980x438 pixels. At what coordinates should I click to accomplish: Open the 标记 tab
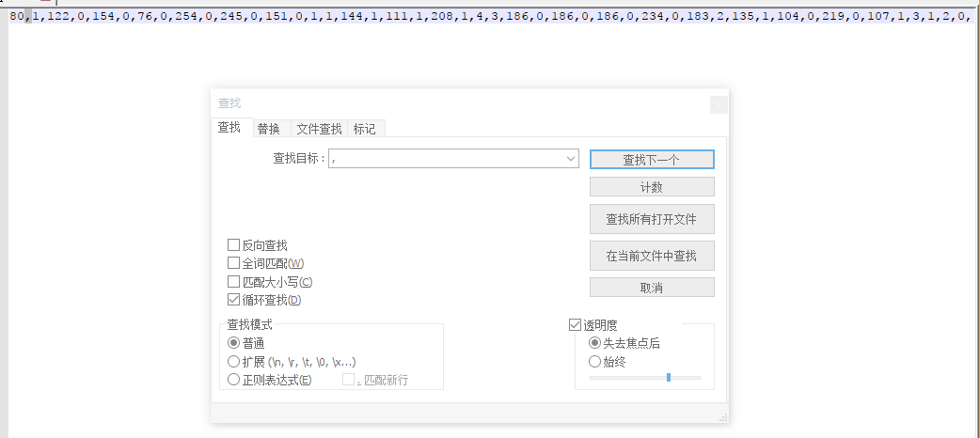[x=365, y=129]
